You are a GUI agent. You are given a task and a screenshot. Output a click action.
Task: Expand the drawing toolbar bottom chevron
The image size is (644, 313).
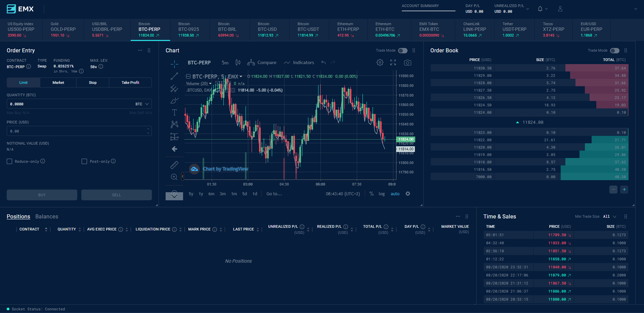coord(174,196)
